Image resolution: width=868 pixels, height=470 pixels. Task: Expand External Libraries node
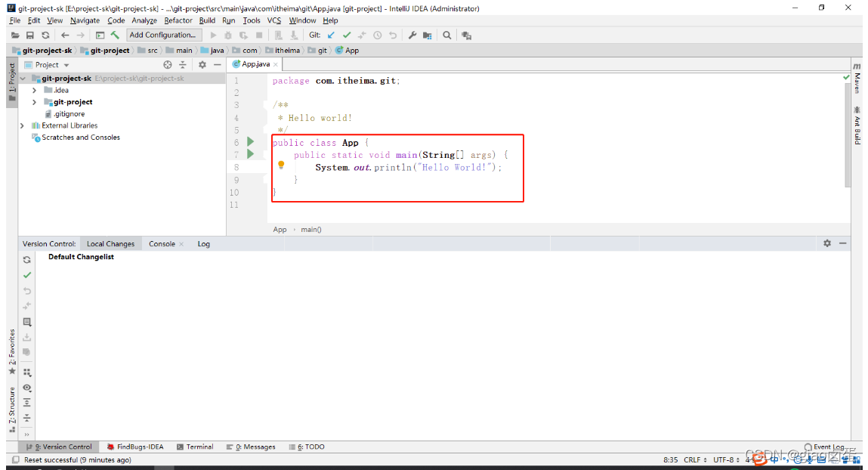[23, 125]
